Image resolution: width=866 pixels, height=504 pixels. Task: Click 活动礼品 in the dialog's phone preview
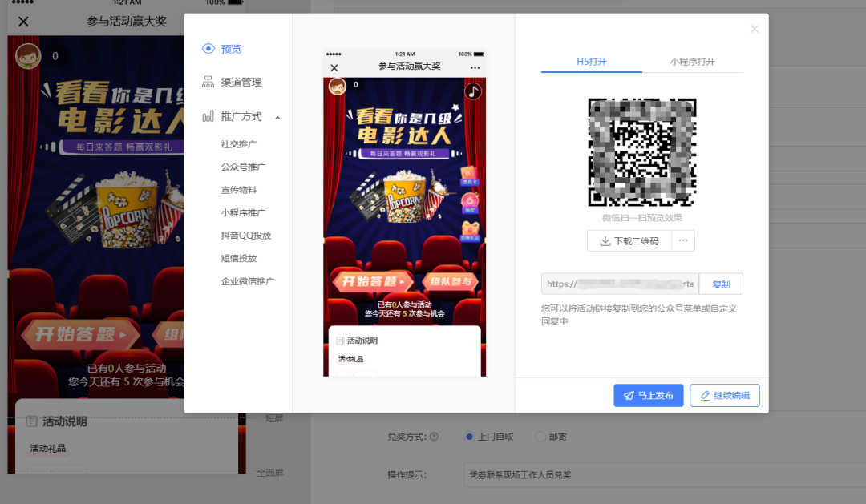click(350, 359)
